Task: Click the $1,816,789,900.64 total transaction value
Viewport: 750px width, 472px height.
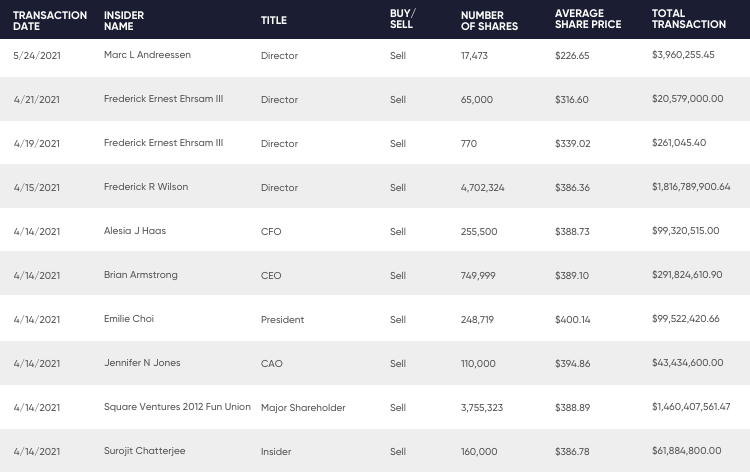Action: pos(691,187)
